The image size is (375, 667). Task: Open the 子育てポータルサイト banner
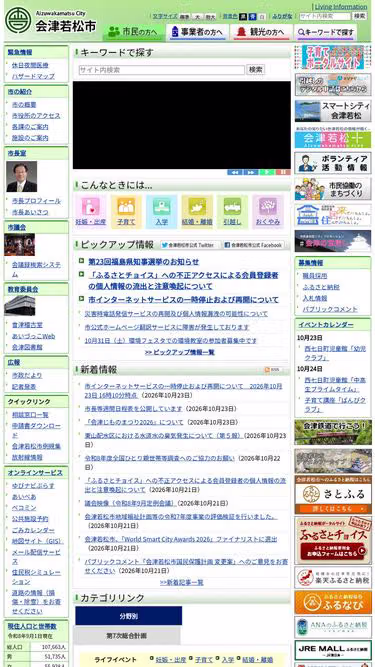point(333,57)
